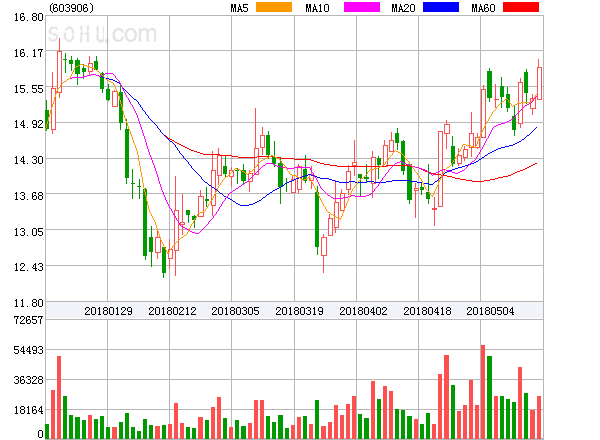Screen dimensions: 600x440
Task: Click the 18164 volume axis label
Action: coord(29,410)
